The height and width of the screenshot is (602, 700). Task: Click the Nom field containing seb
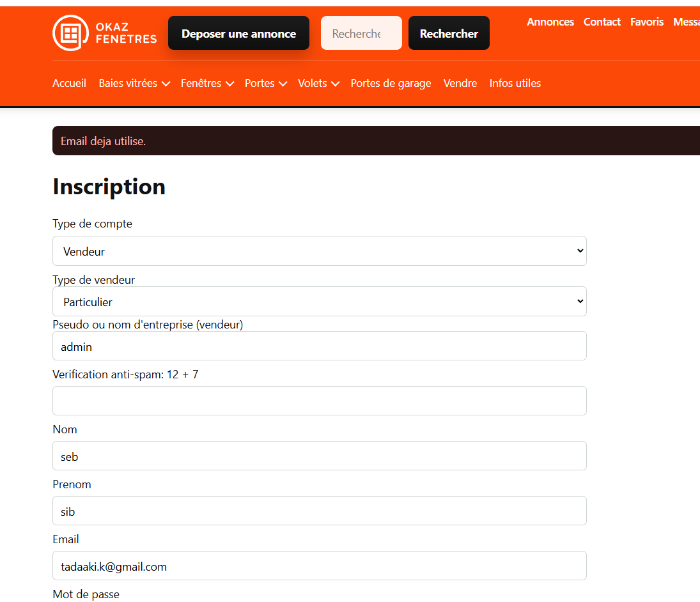click(320, 456)
